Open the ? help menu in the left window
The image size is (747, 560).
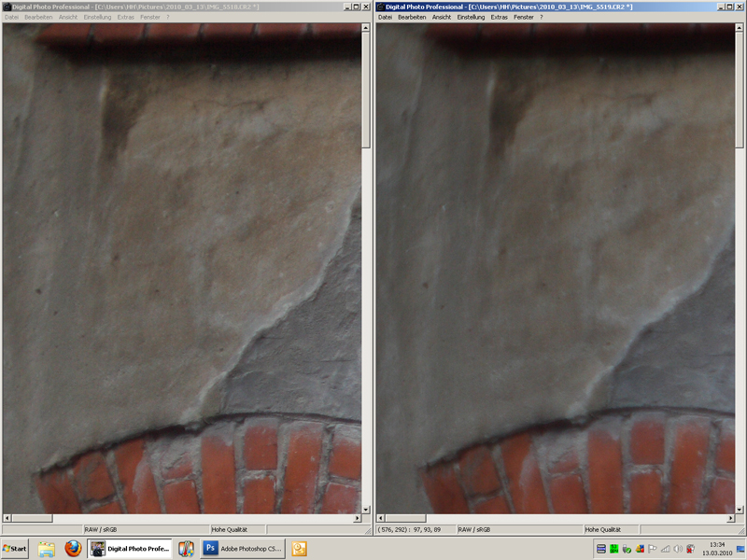(168, 18)
